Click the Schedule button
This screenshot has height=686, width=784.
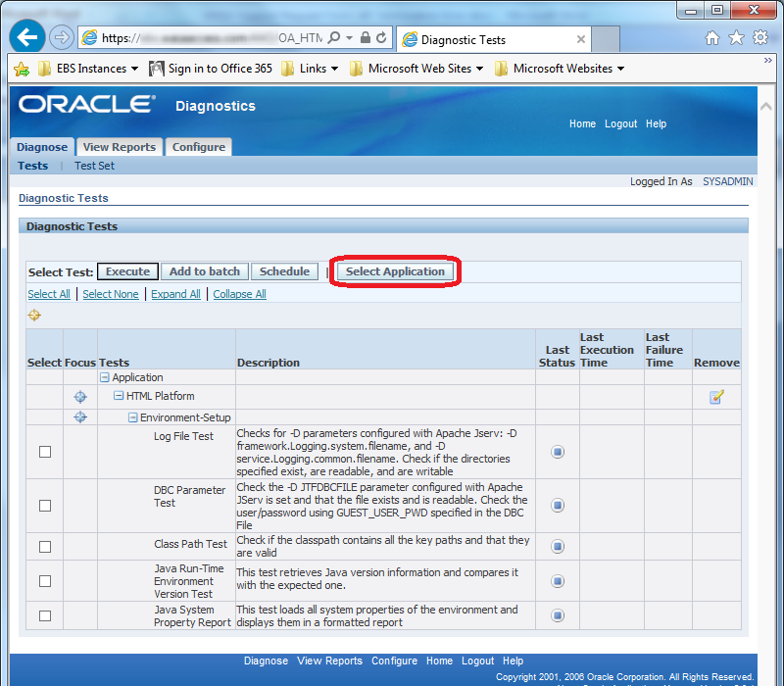click(x=284, y=271)
